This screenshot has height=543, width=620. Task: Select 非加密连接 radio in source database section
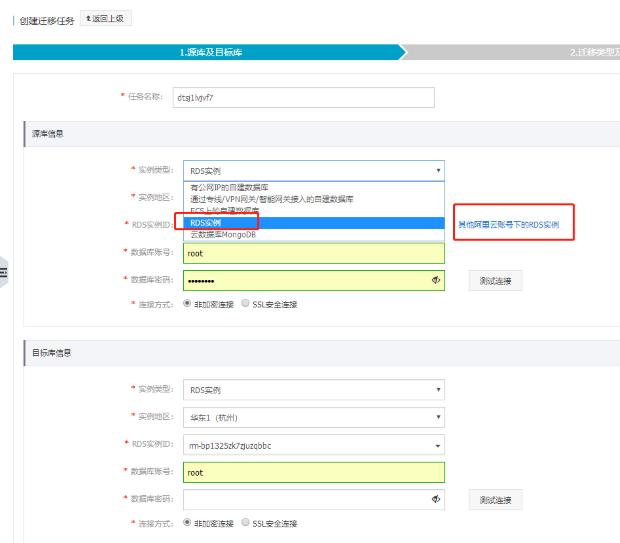coord(188,304)
